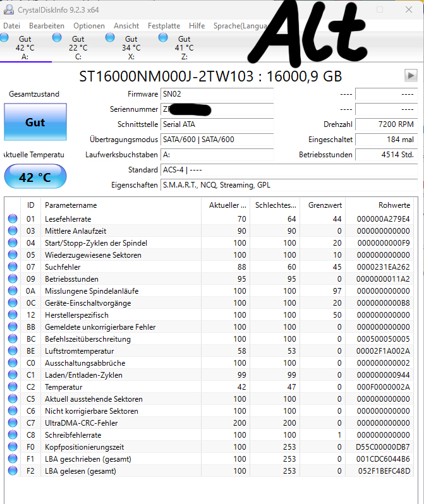Click status icon of Luftstromtemperatur row

coord(13,351)
